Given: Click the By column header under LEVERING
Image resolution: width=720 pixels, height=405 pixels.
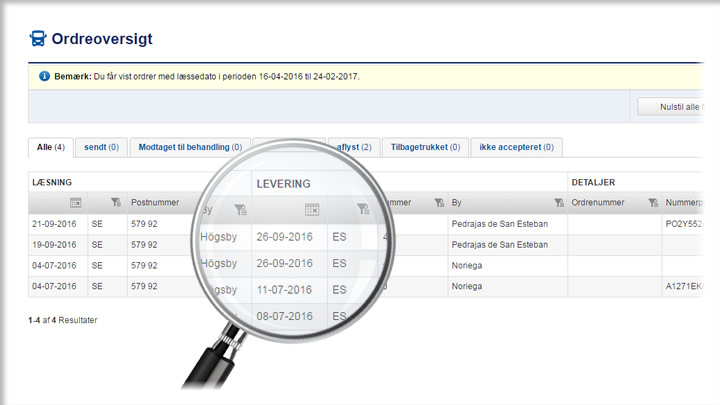Looking at the screenshot, I should tap(456, 202).
